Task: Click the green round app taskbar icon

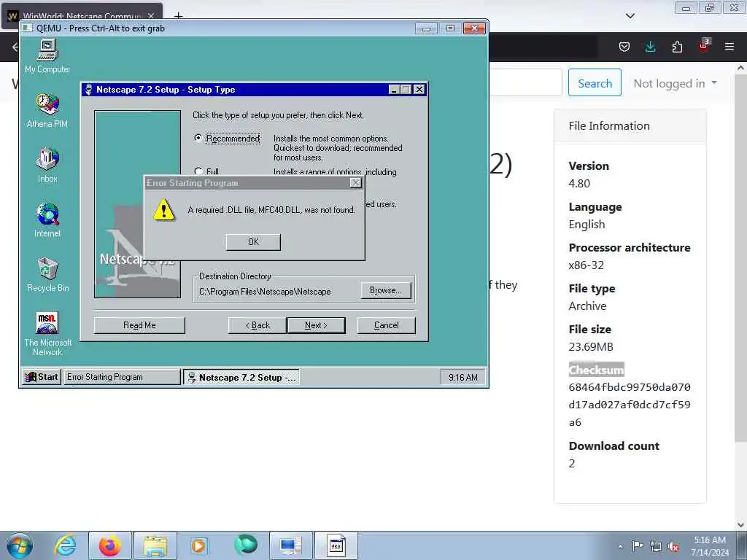Action: point(246,545)
